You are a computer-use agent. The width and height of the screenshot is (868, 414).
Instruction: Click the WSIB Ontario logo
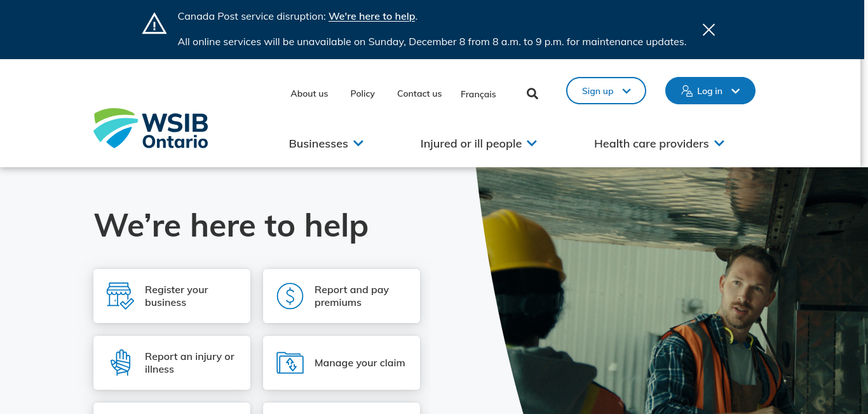point(151,128)
